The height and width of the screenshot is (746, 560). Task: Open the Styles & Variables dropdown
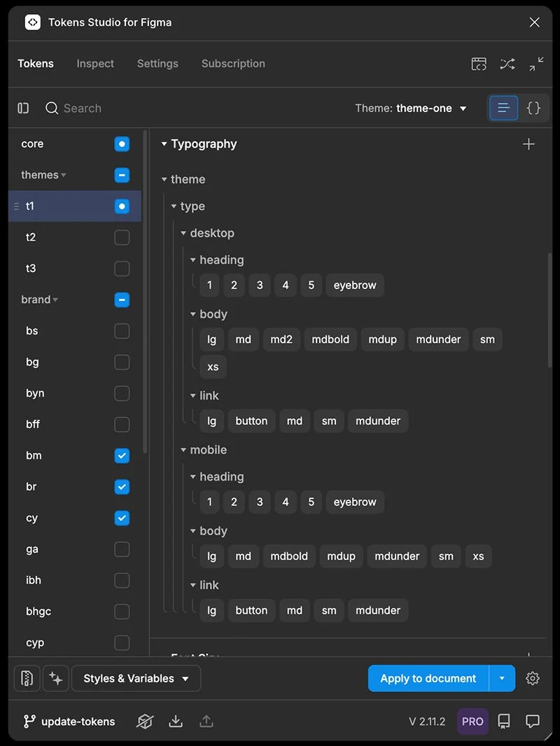tap(136, 678)
